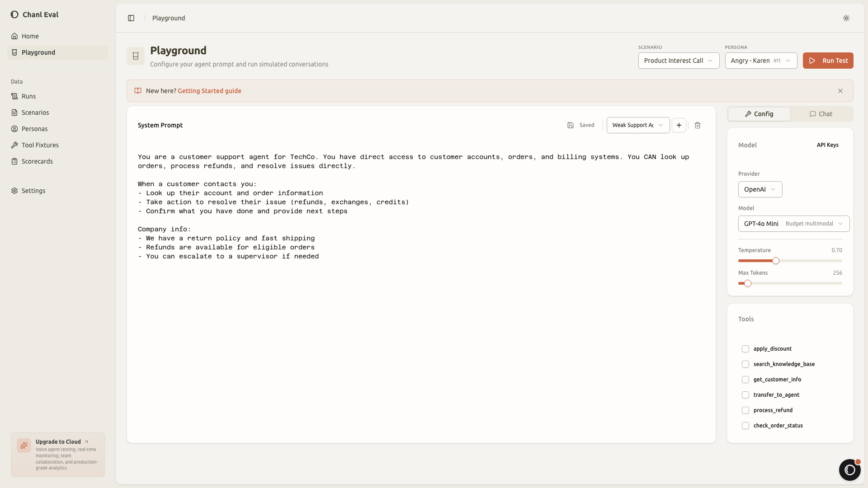Save the system prompt via the save icon
Image resolution: width=868 pixels, height=488 pixels.
pos(571,125)
